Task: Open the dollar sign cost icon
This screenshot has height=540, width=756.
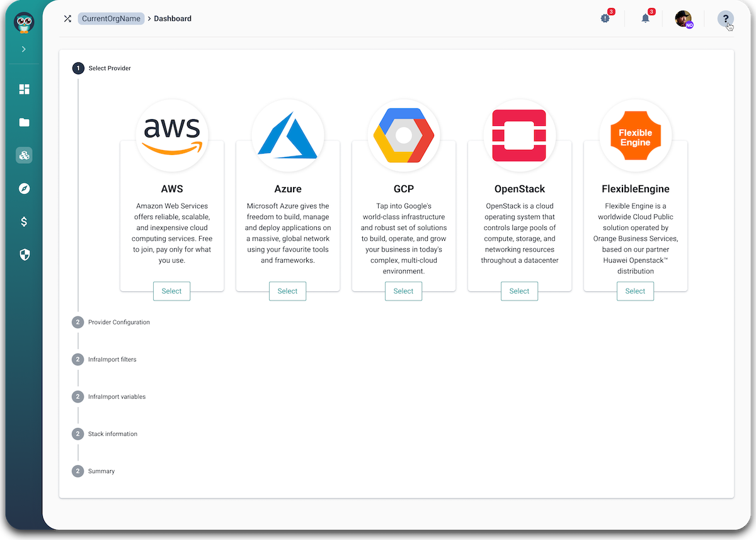Action: point(25,222)
